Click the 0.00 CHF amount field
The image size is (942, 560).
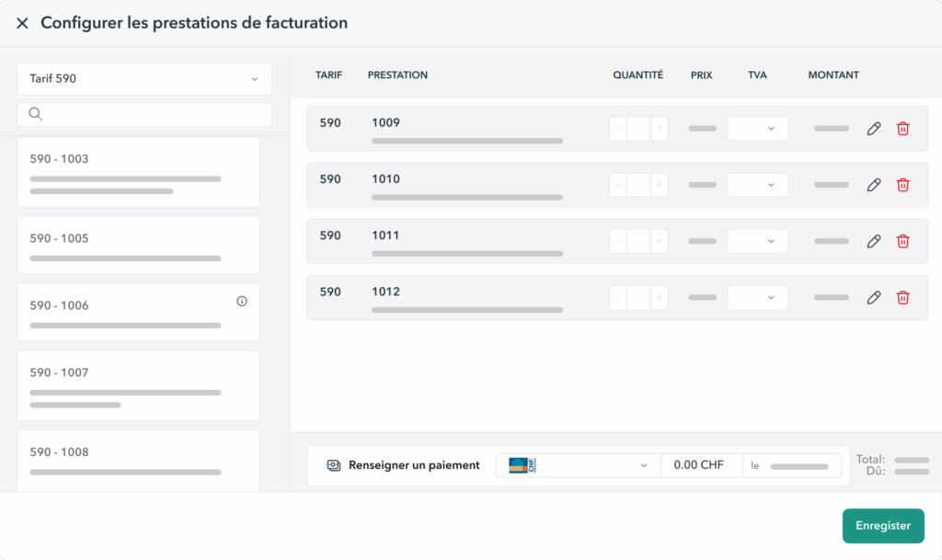702,466
